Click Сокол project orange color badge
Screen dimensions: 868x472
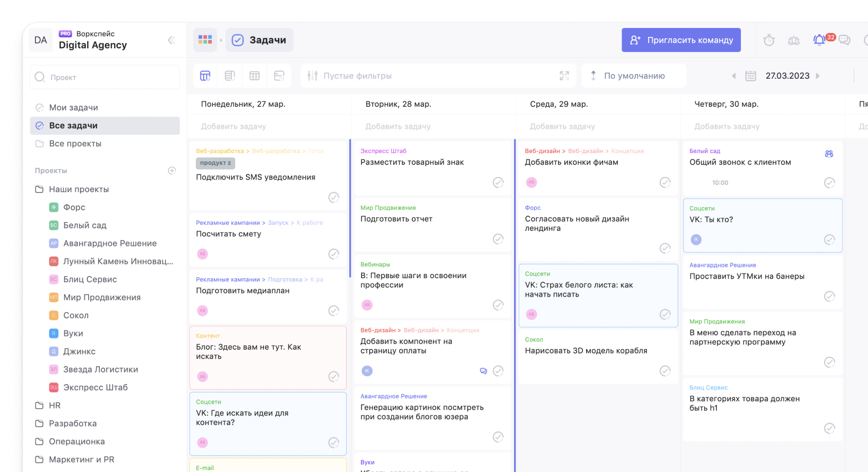[54, 315]
